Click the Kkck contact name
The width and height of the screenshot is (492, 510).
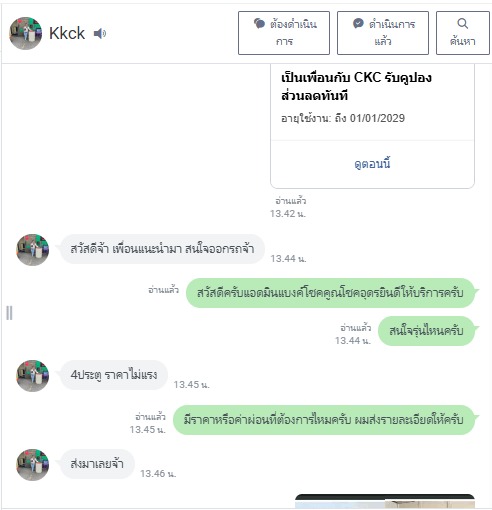click(67, 33)
